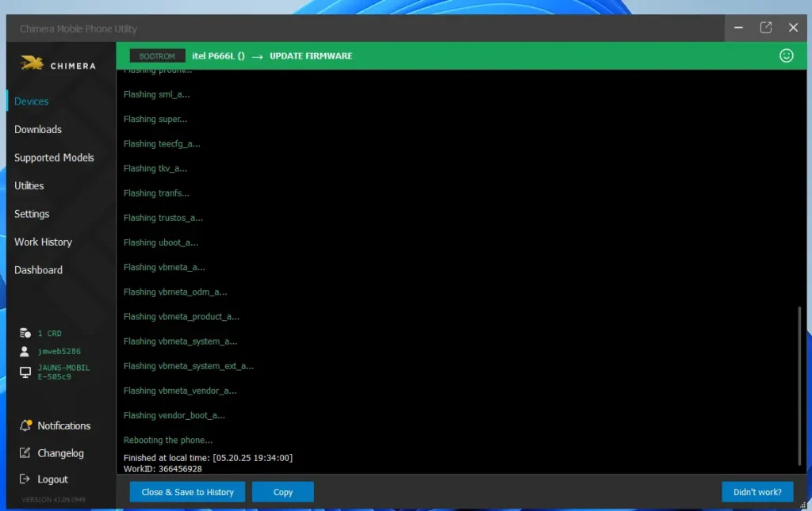
Task: Click username jmweb5286
Action: [59, 351]
